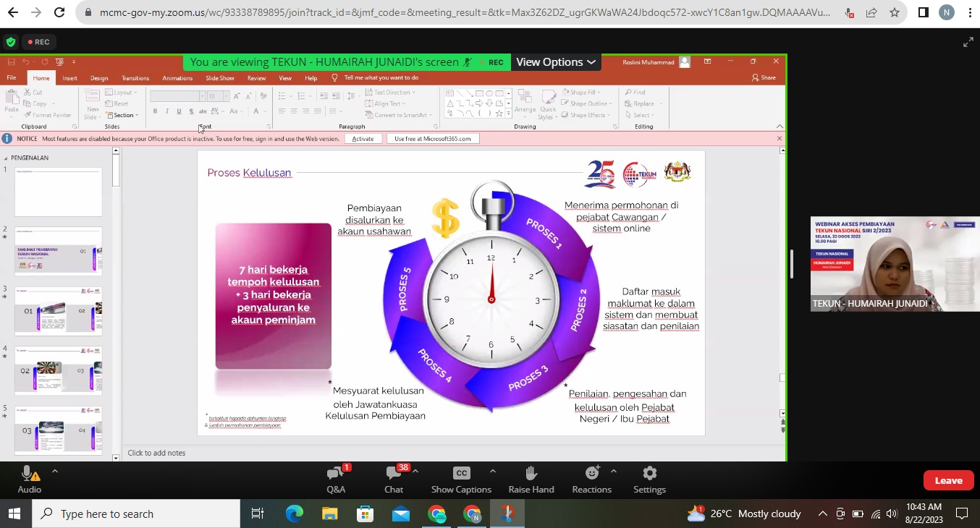Switch to the Design ribbon tab
This screenshot has height=528, width=980.
[x=99, y=78]
